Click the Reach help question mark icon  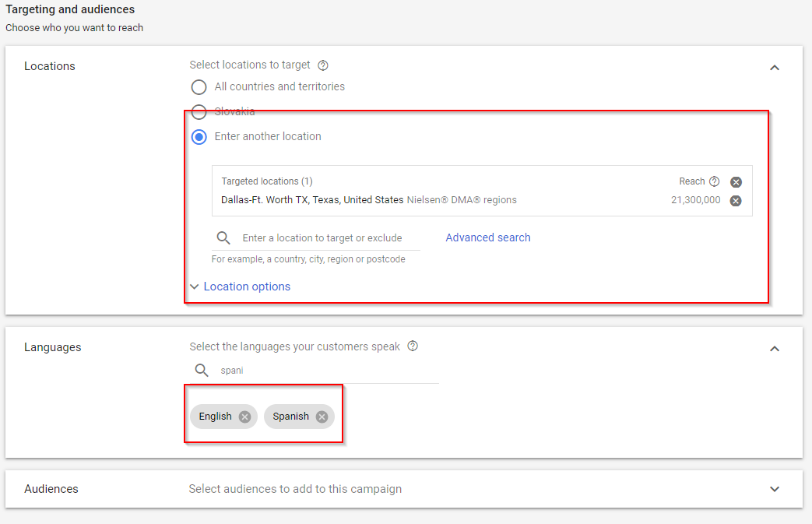pyautogui.click(x=714, y=181)
